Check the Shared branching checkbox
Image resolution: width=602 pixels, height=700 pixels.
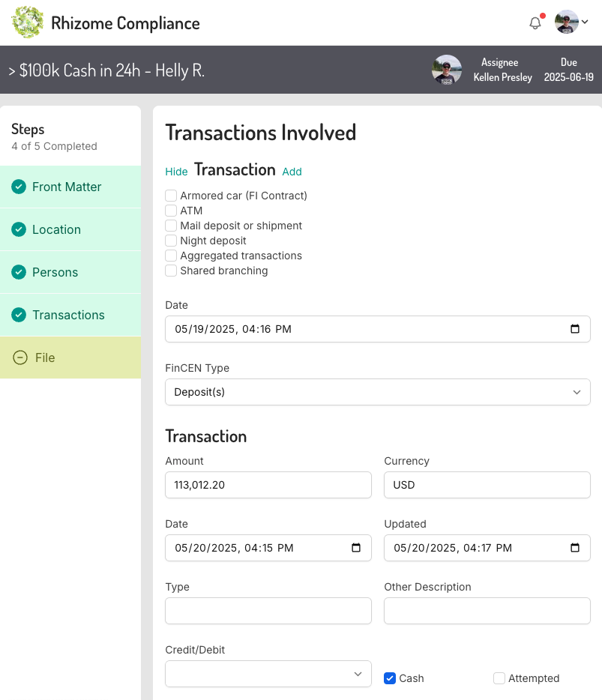click(x=171, y=271)
